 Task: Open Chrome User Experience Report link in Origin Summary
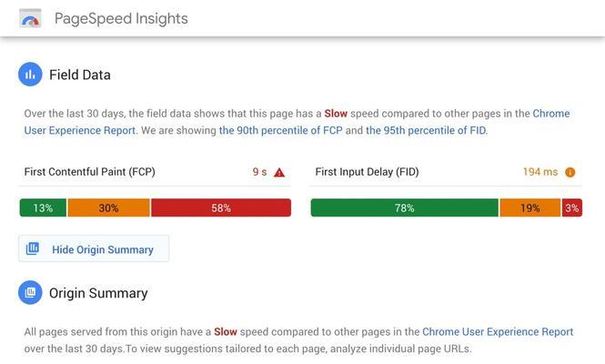point(498,331)
